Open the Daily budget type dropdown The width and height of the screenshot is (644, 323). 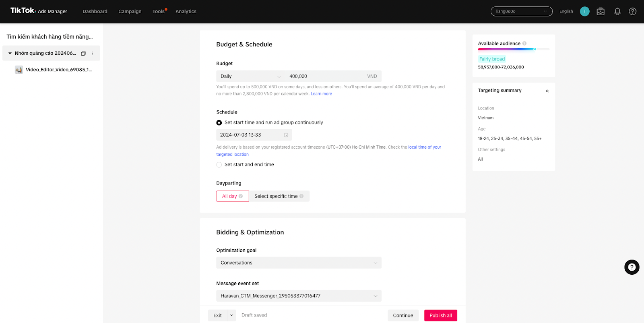(250, 77)
